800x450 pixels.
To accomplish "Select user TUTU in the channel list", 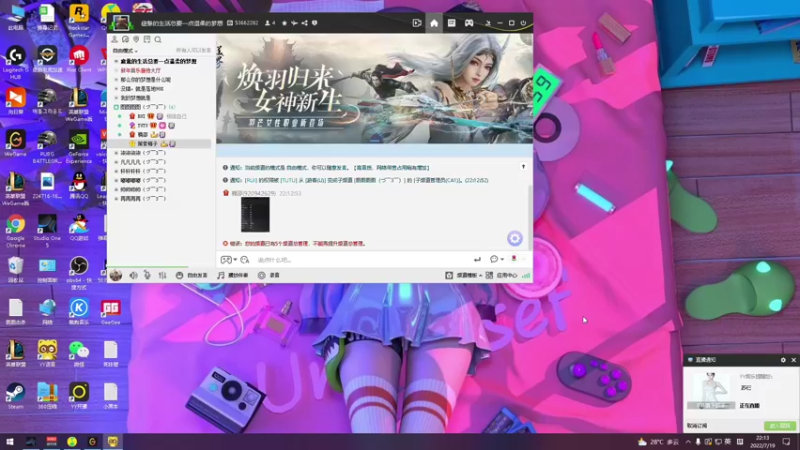I will coord(142,126).
